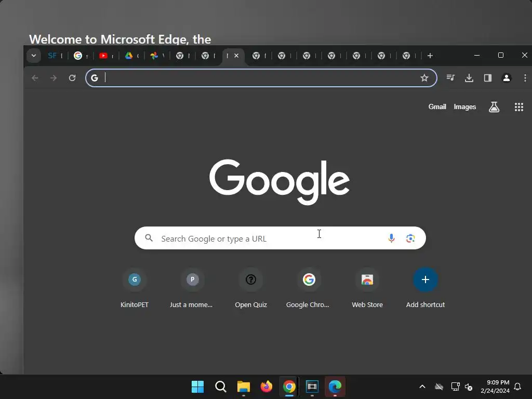Click Add shortcut button
The width and height of the screenshot is (532, 399).
pos(425,288)
